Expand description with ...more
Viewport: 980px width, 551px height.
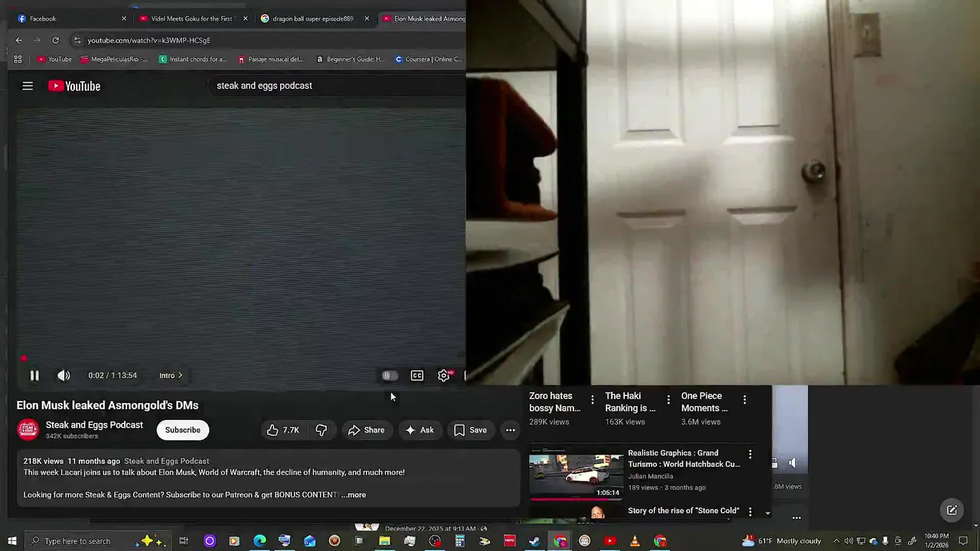tap(354, 494)
